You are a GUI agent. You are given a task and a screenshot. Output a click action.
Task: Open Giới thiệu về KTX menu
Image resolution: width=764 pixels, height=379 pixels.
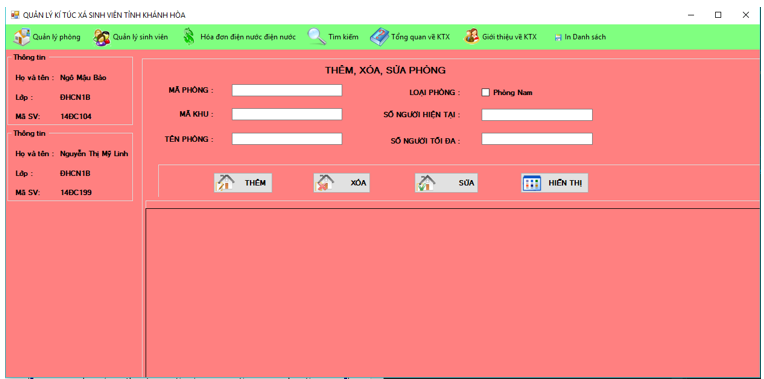click(500, 37)
